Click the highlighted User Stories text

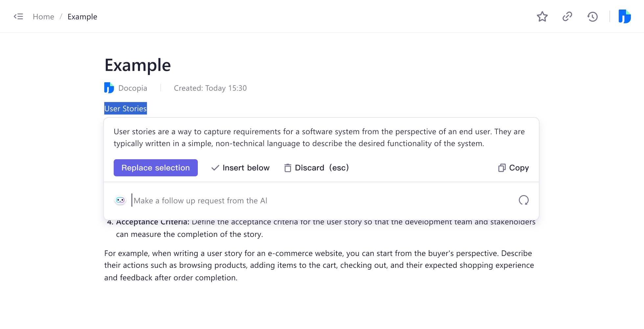(126, 109)
